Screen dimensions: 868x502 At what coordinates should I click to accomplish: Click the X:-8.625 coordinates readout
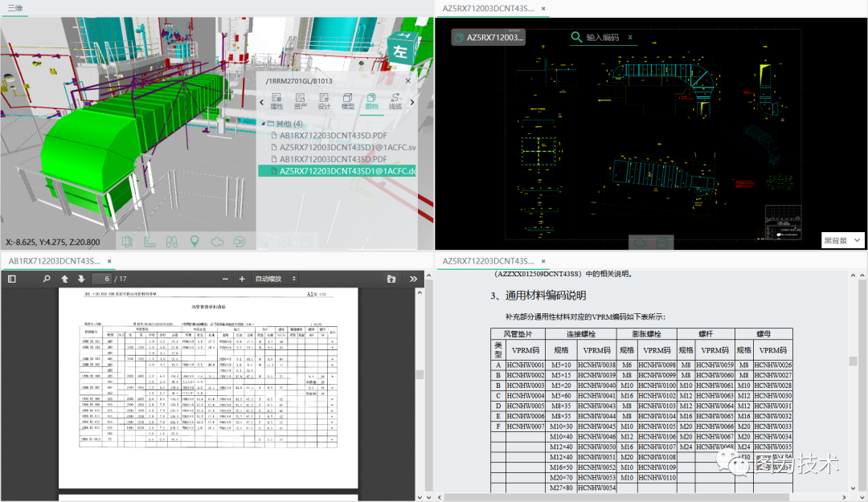(x=53, y=242)
